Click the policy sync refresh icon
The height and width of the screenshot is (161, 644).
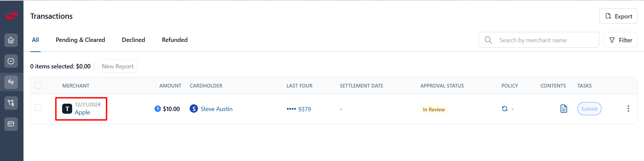pos(504,109)
